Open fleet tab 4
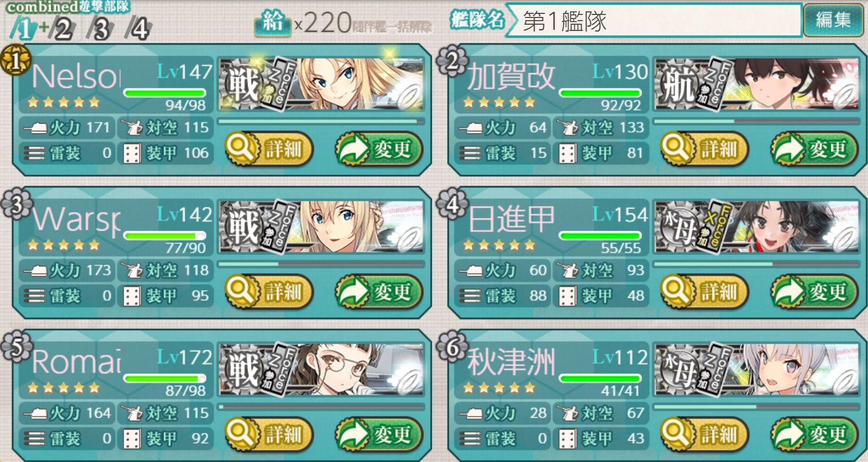 [x=139, y=29]
